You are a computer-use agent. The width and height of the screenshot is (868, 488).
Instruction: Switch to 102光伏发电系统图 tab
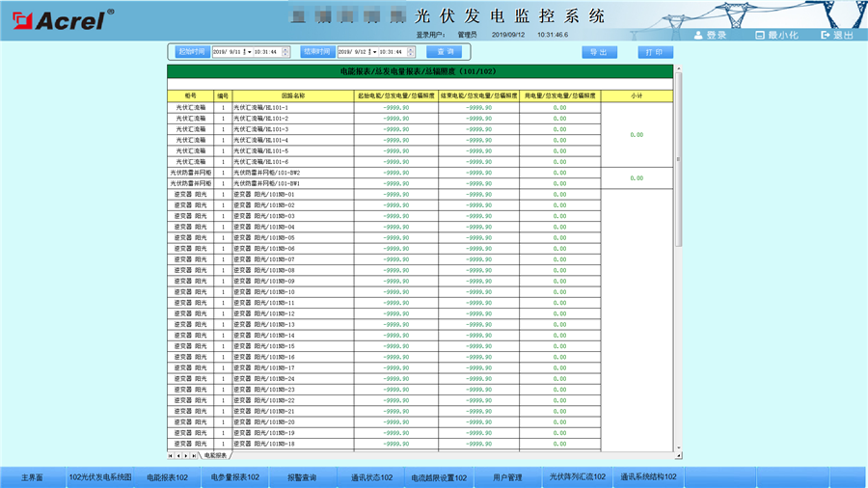[100, 477]
